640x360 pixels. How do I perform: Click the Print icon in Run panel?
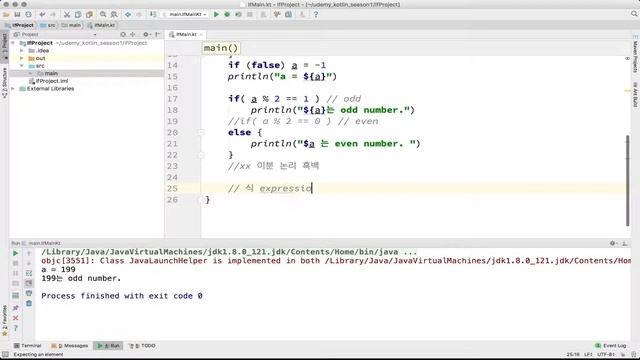[29, 293]
